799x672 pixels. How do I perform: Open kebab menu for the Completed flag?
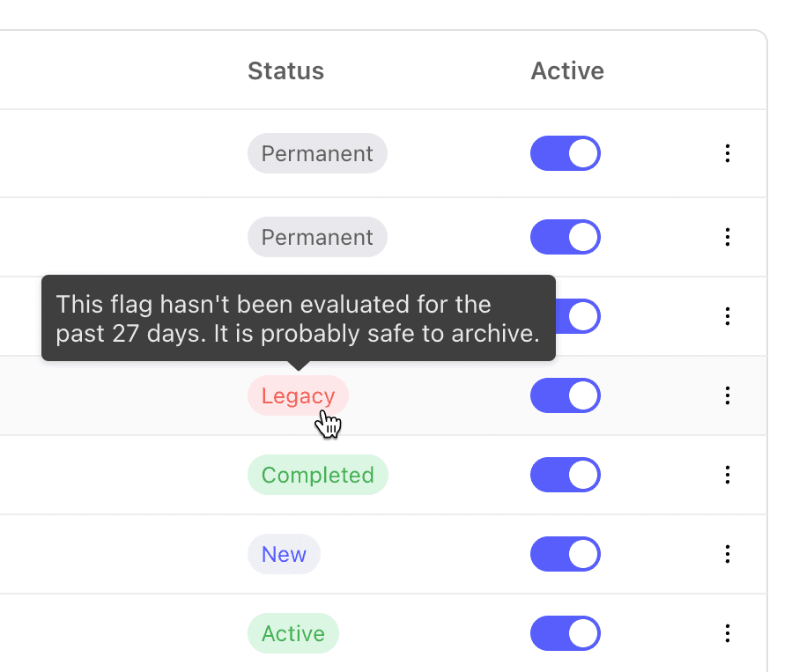click(x=727, y=475)
